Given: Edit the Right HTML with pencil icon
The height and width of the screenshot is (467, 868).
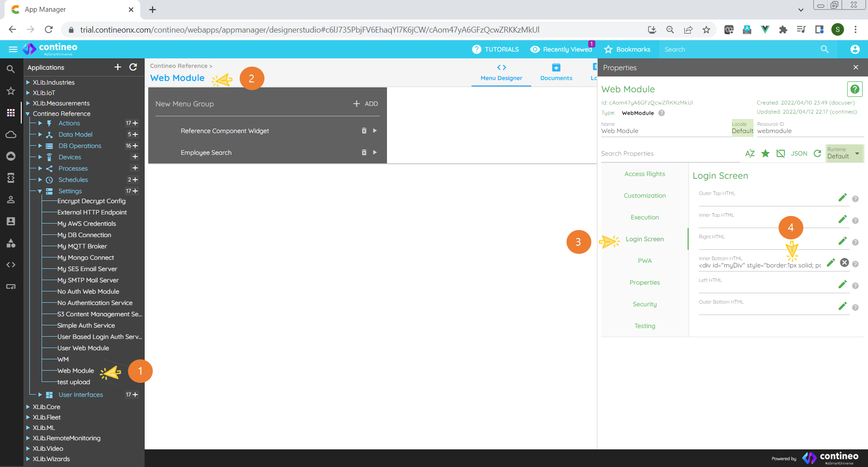Looking at the screenshot, I should (842, 241).
